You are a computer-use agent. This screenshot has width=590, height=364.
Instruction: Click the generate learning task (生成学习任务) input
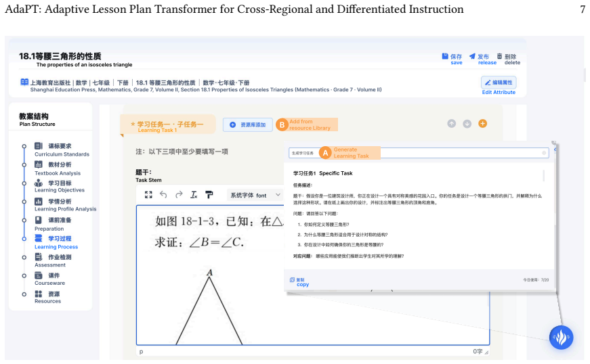click(x=419, y=153)
